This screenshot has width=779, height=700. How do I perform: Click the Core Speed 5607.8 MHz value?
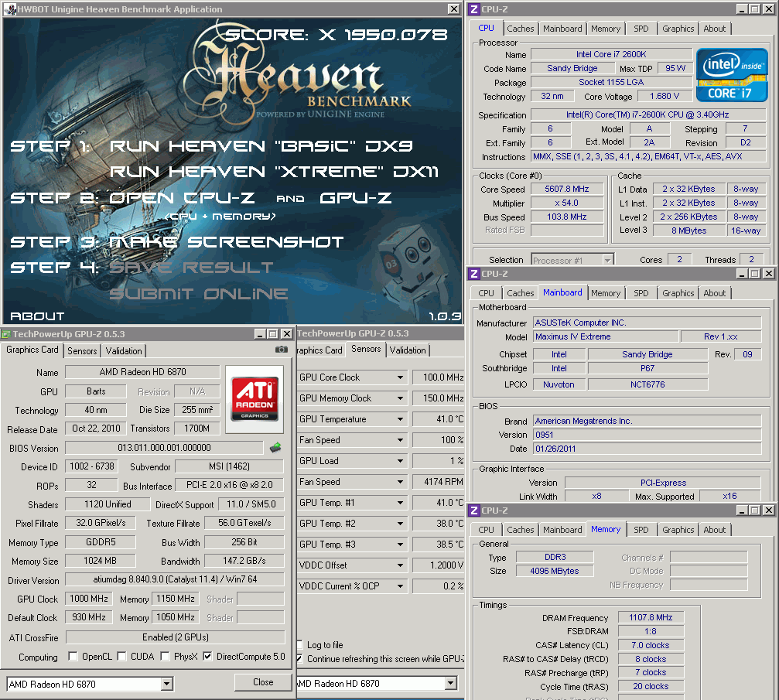point(567,189)
